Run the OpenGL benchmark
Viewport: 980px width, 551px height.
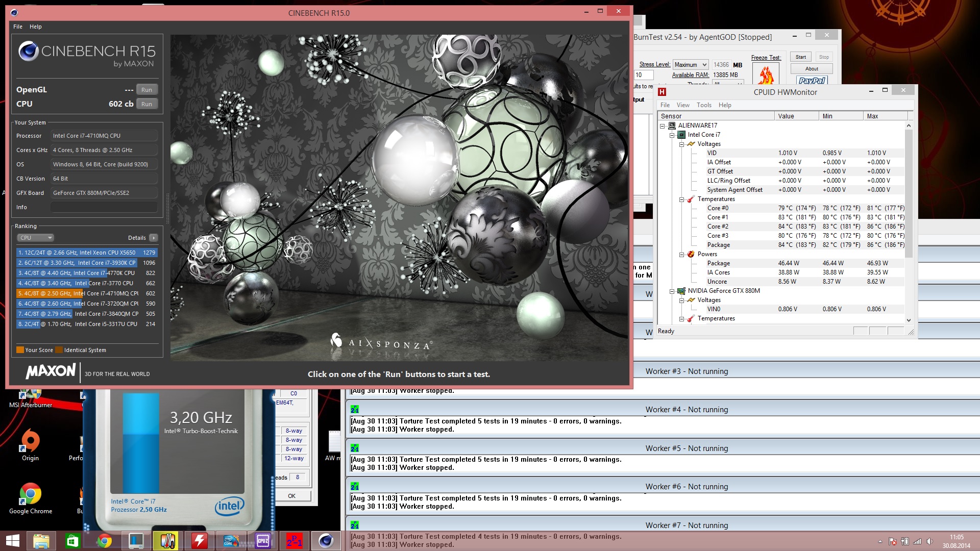147,90
